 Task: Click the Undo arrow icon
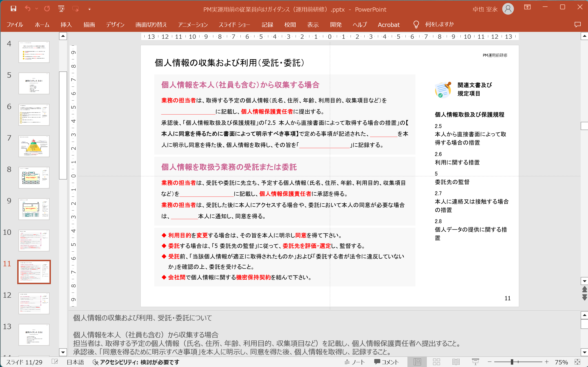pos(28,9)
